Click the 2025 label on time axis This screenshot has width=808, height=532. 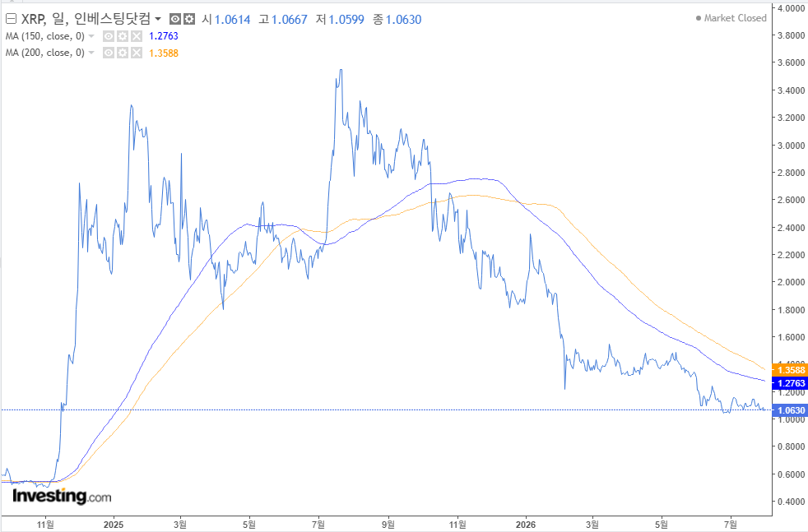(x=114, y=525)
